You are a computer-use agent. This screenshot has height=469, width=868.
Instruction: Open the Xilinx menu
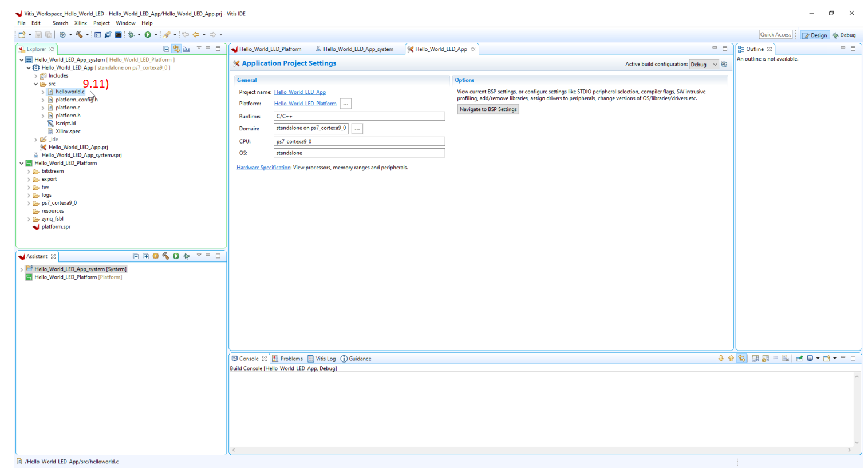[81, 23]
